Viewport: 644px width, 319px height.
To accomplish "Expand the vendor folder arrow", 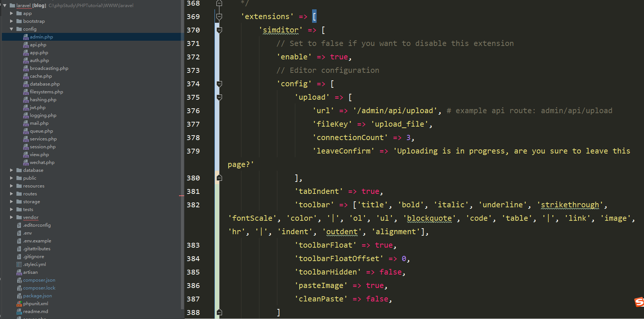I will point(12,217).
